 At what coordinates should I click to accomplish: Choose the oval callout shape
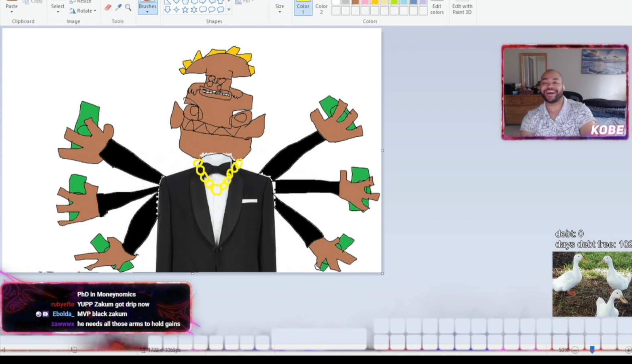(211, 10)
